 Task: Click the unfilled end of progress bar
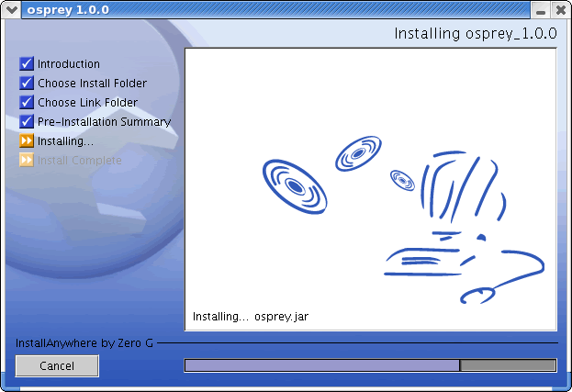pyautogui.click(x=507, y=365)
